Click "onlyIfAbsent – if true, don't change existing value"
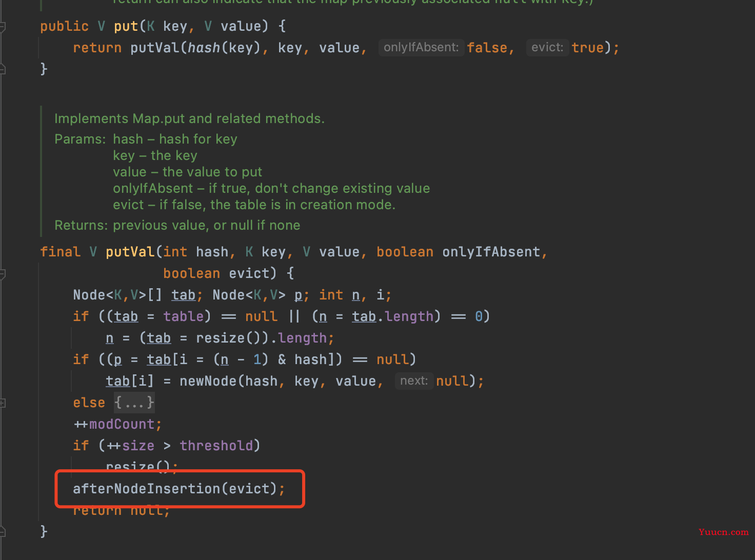Viewport: 755px width, 560px height. [x=271, y=188]
